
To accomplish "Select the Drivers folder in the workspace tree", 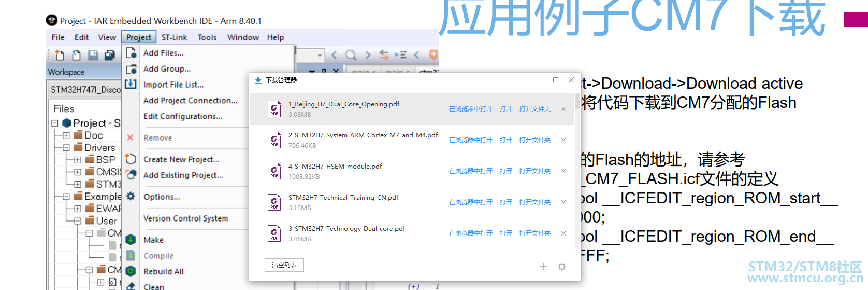I will point(99,148).
